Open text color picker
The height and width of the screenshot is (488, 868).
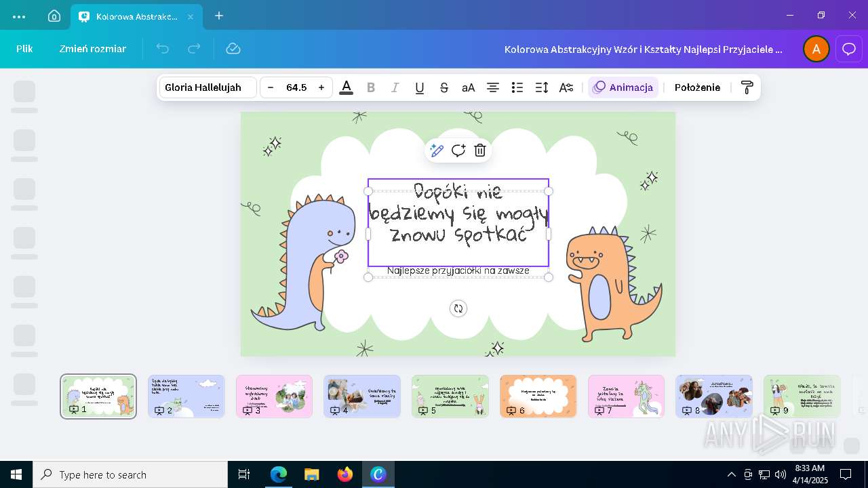pos(347,87)
